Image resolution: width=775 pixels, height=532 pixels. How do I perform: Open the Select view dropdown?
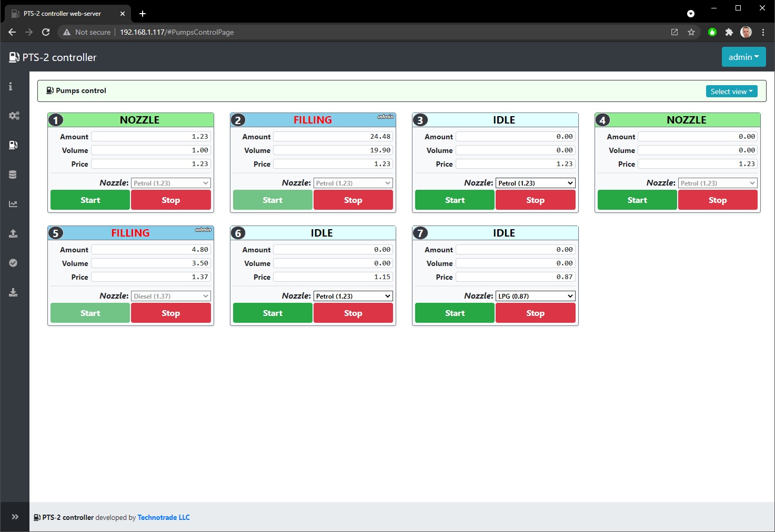click(x=731, y=91)
